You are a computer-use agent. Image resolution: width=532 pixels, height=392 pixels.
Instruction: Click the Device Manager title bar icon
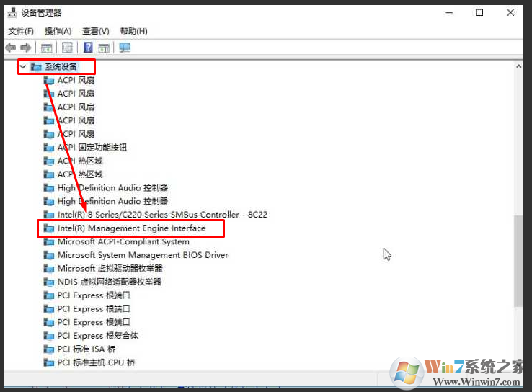[12, 12]
